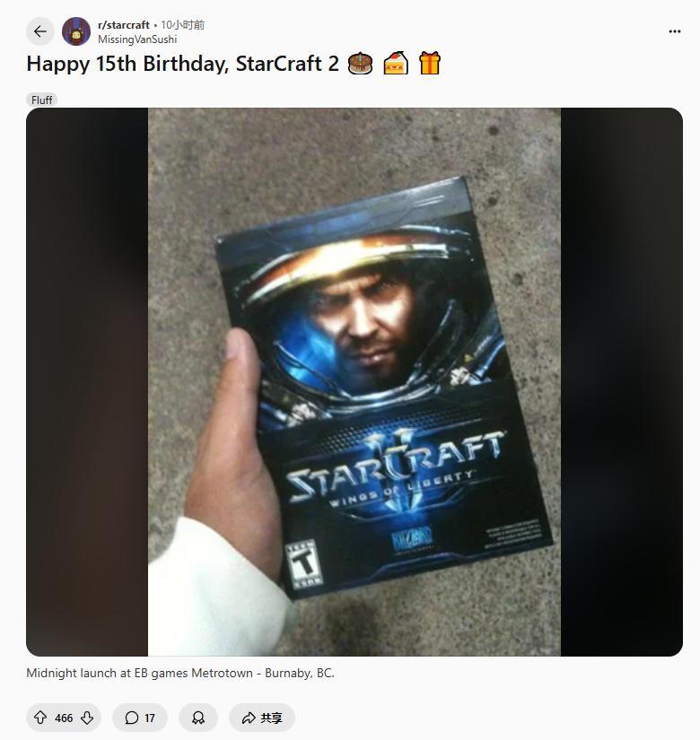Open MissingVanSushi's user profile

137,39
